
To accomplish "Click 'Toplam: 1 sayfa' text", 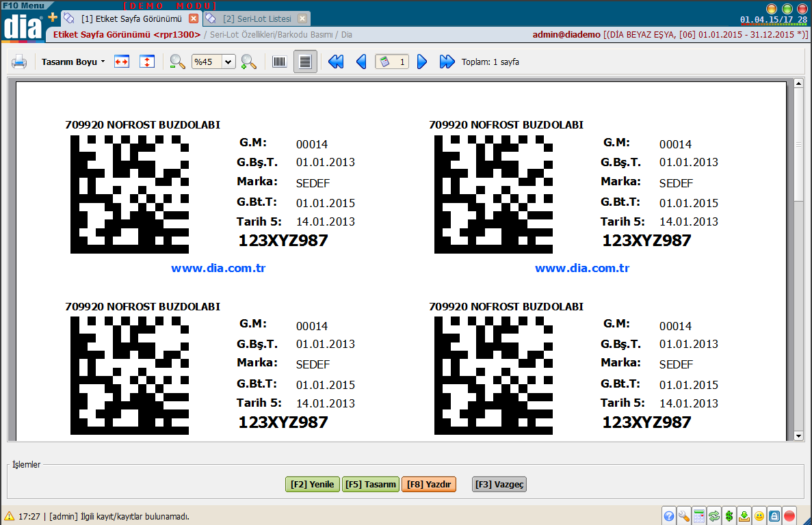I will coord(490,62).
